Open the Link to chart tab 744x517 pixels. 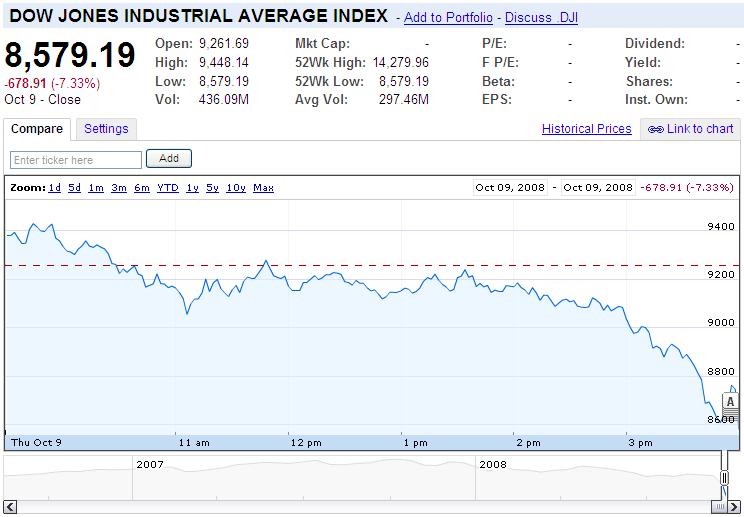(x=690, y=129)
